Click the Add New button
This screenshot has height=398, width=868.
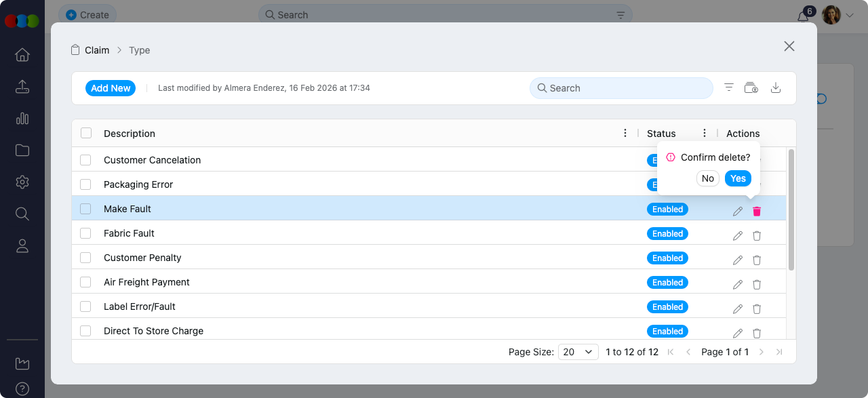coord(111,88)
